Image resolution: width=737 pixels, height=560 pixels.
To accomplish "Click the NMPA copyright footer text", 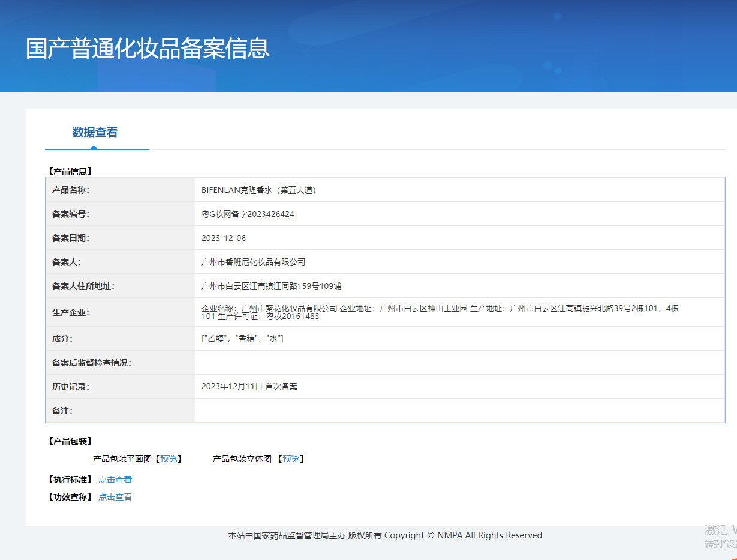I will (385, 535).
